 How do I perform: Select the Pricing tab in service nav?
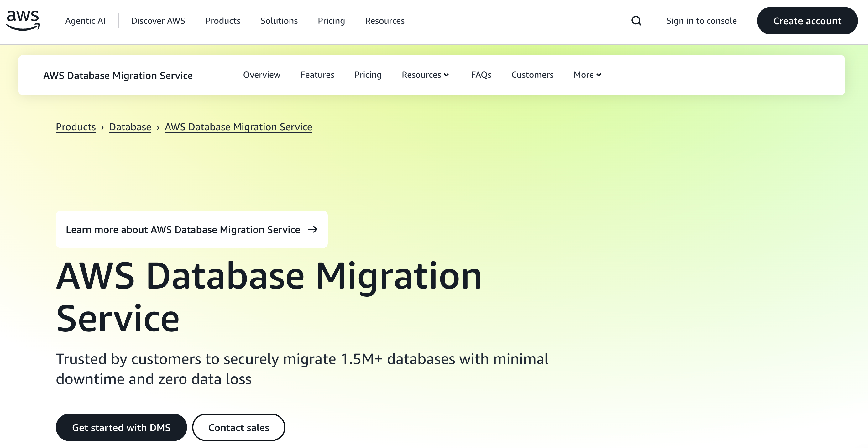coord(368,75)
